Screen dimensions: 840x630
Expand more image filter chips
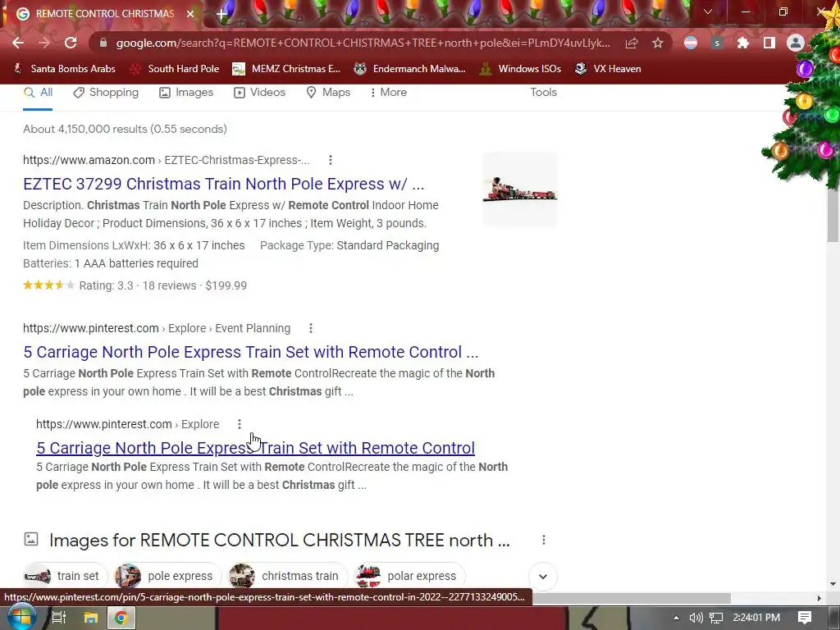coord(543,577)
